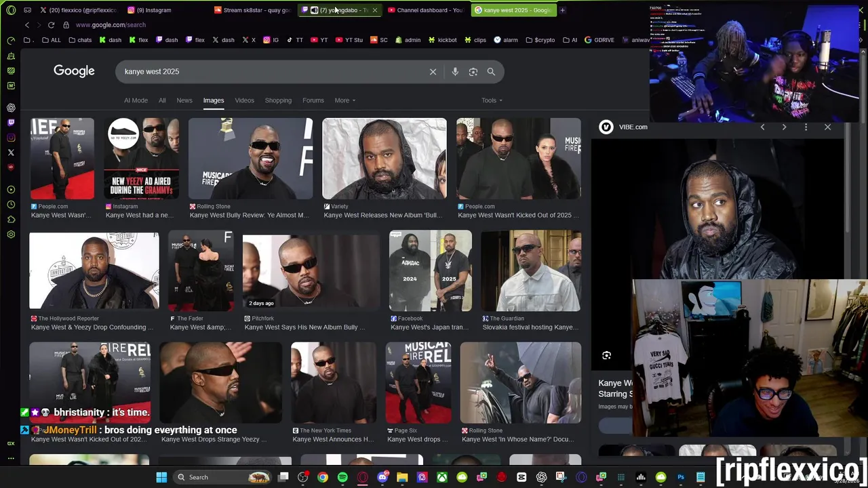868x488 pixels.
Task: Open Twitch in the Opera sidebar
Action: [x=11, y=123]
